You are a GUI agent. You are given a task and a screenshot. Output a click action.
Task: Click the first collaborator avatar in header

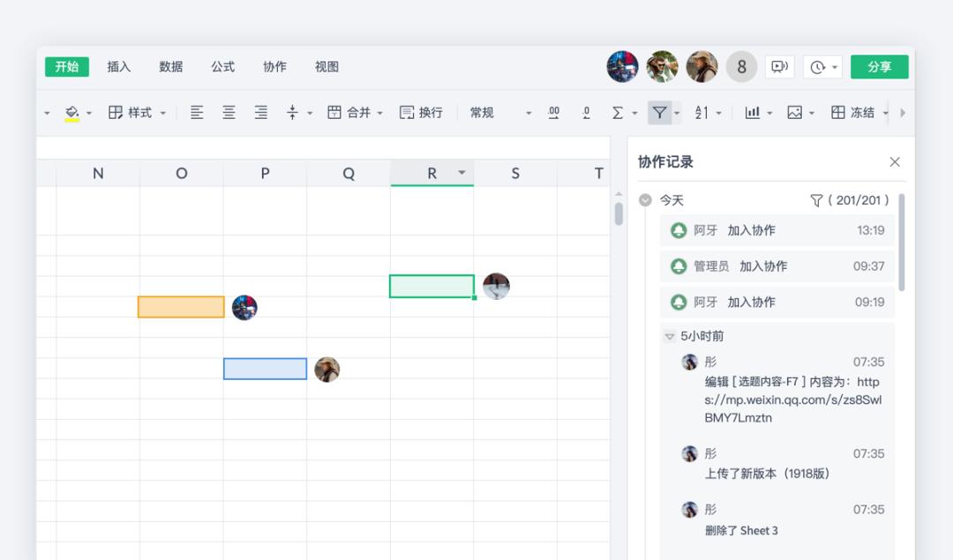pos(622,67)
